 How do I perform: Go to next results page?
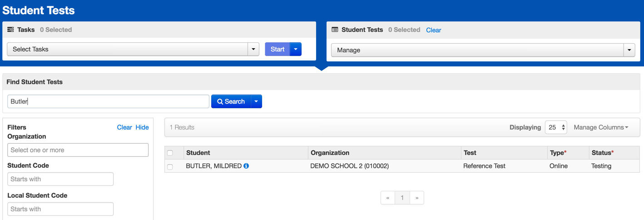tap(417, 198)
